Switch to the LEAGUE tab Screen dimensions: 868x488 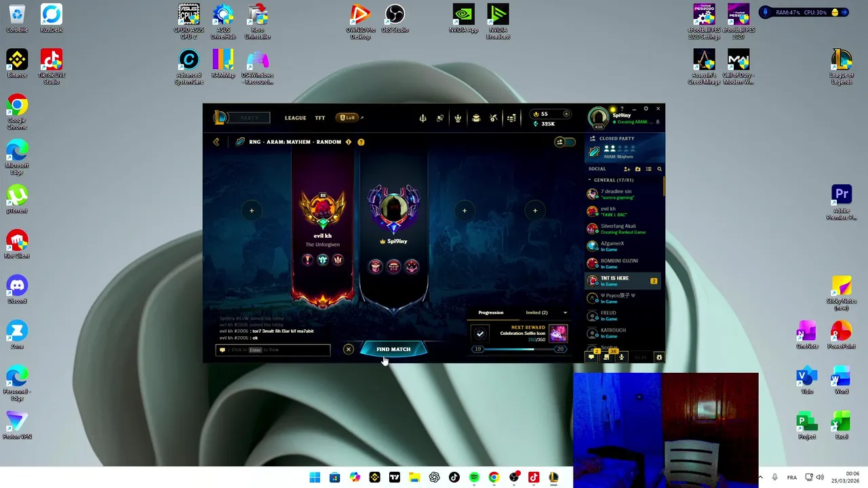pos(295,118)
